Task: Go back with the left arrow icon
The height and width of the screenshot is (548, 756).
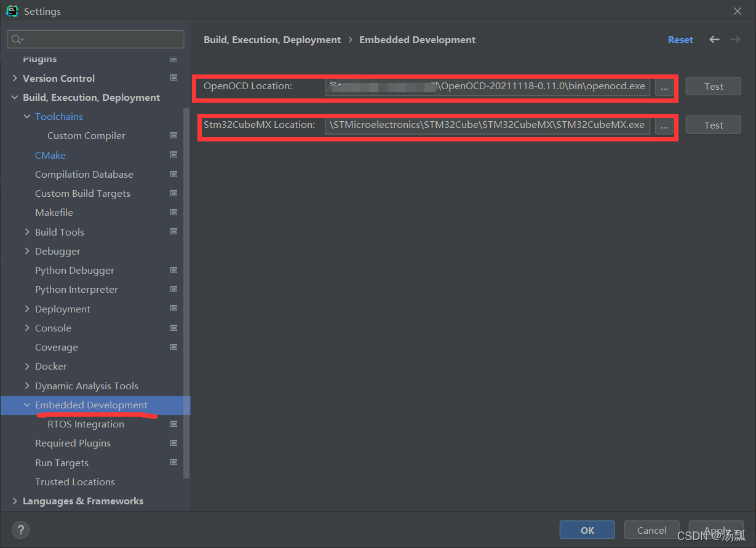Action: pyautogui.click(x=714, y=39)
